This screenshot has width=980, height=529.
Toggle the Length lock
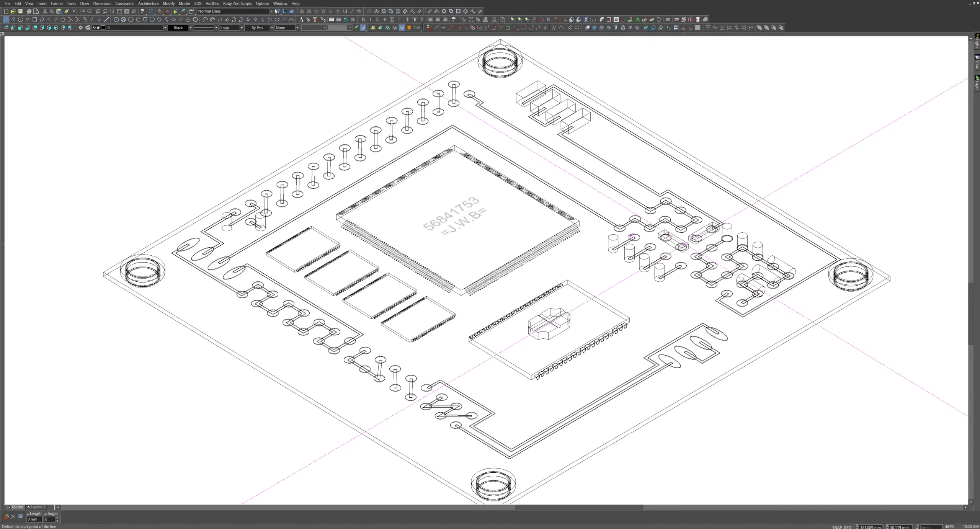pyautogui.click(x=28, y=514)
